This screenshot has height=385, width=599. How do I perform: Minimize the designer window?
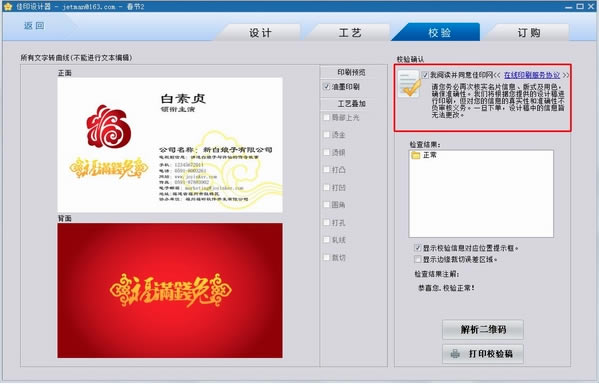pyautogui.click(x=569, y=6)
